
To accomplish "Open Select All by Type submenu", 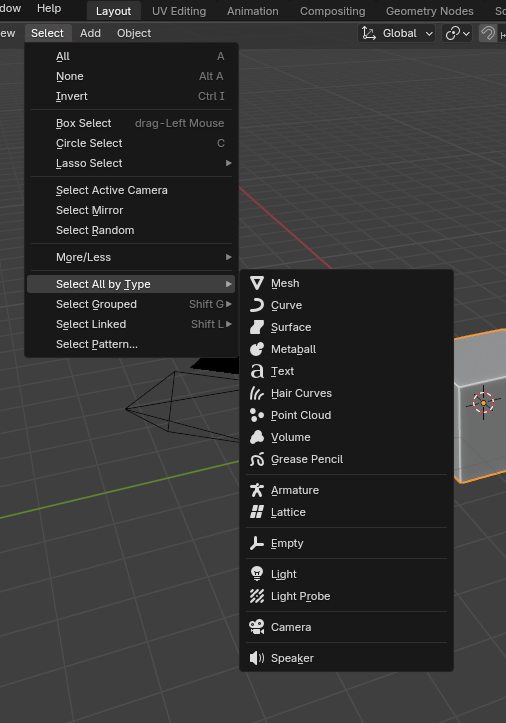I will tap(131, 284).
